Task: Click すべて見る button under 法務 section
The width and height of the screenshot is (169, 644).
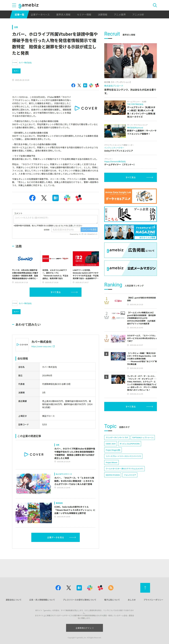Action: tap(55, 292)
